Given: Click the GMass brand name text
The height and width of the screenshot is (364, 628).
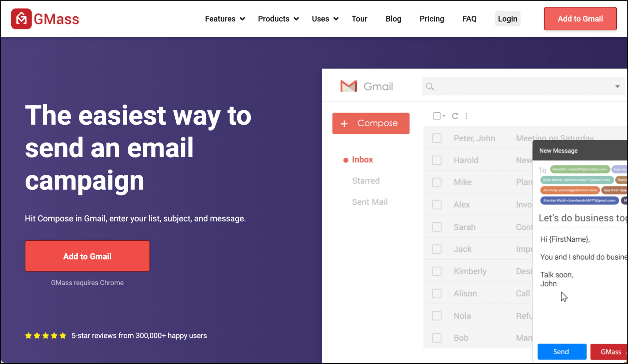Looking at the screenshot, I should click(x=56, y=19).
